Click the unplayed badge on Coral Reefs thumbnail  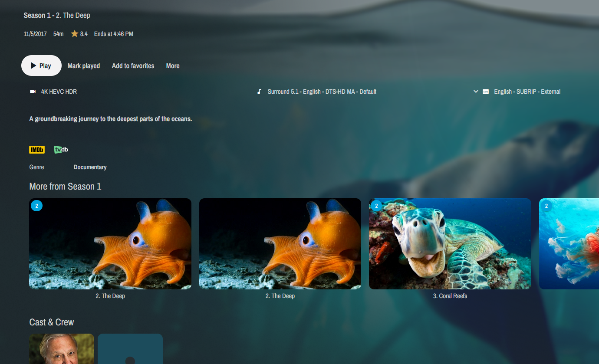(376, 206)
